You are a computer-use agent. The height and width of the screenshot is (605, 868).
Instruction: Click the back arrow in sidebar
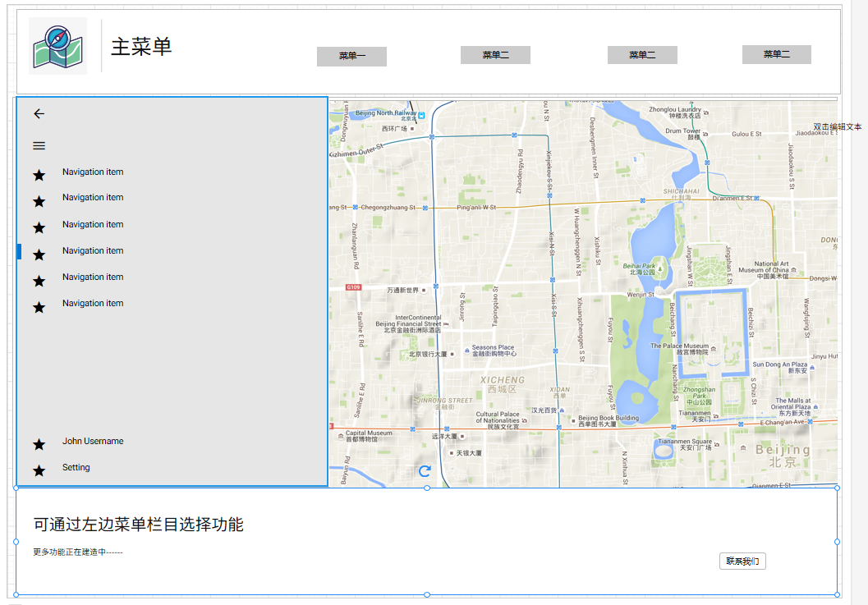coord(39,114)
